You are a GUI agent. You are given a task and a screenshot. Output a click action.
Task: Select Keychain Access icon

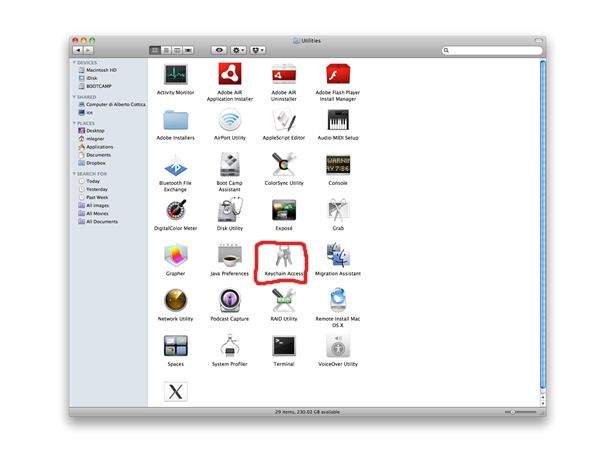[284, 256]
